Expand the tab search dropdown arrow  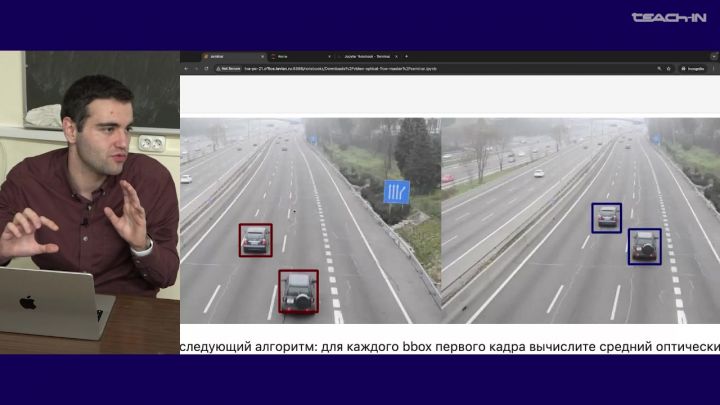click(x=712, y=56)
